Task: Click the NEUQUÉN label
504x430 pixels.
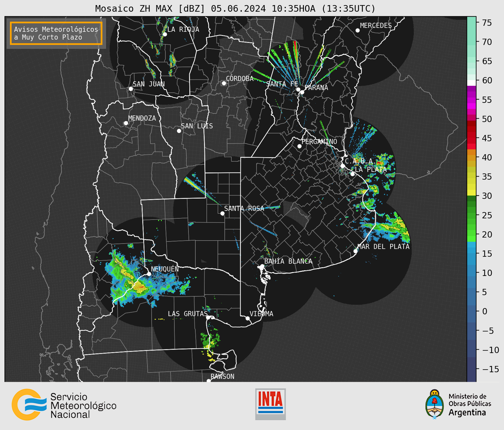Action: [x=165, y=269]
